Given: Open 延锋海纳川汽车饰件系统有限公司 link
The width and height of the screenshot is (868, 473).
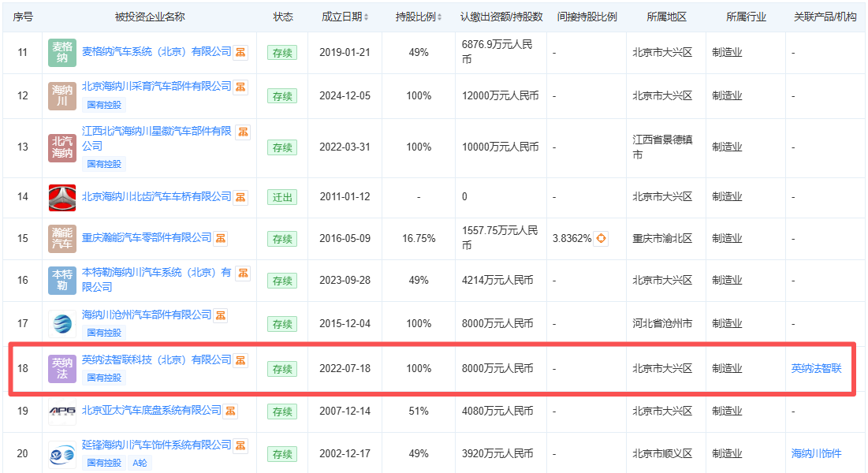Looking at the screenshot, I should 157,445.
